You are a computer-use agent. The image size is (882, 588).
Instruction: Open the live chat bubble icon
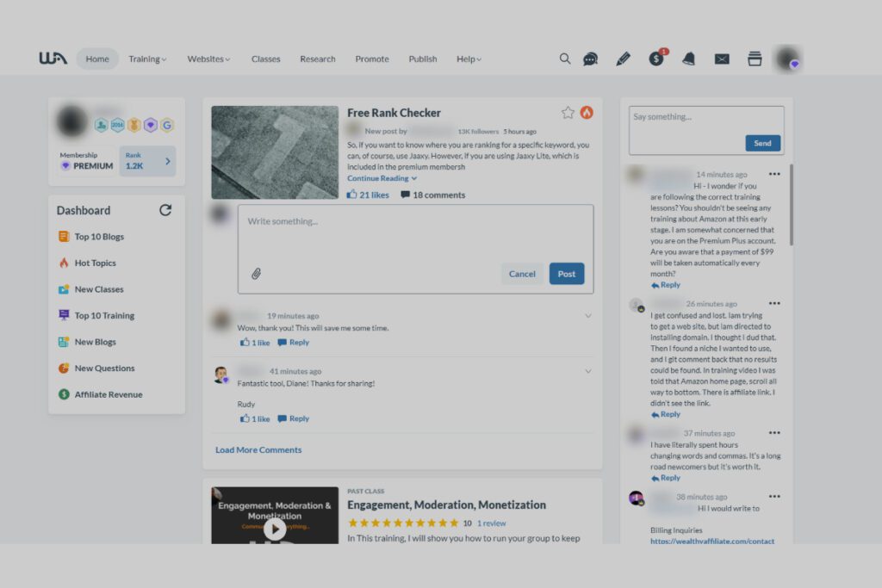[590, 59]
